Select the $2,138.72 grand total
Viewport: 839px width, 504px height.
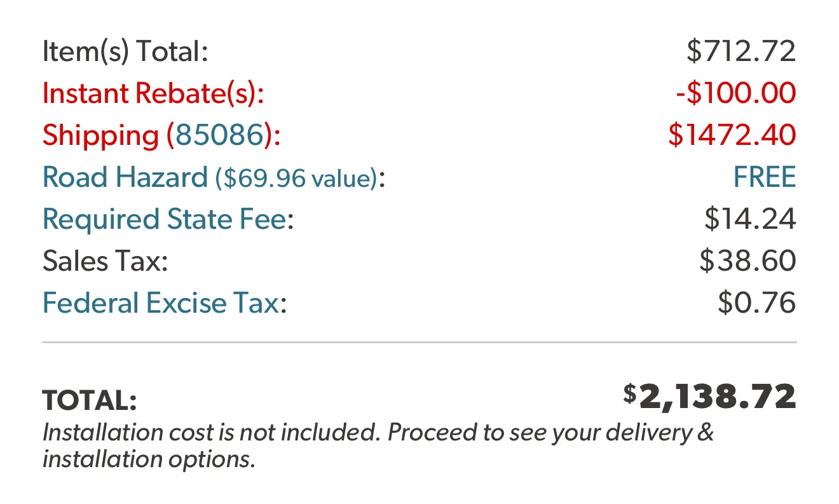(x=710, y=397)
